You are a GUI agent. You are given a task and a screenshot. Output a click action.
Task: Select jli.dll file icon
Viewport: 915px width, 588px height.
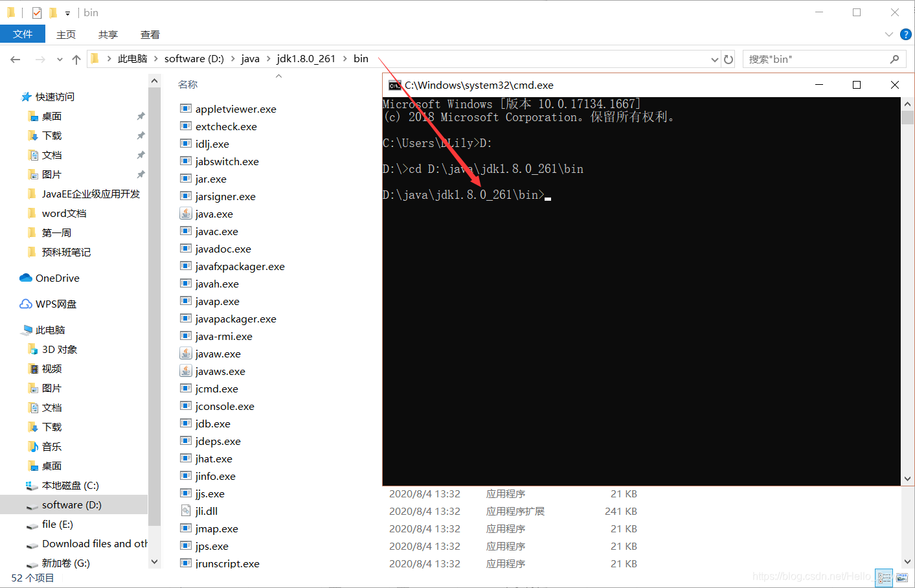click(186, 510)
